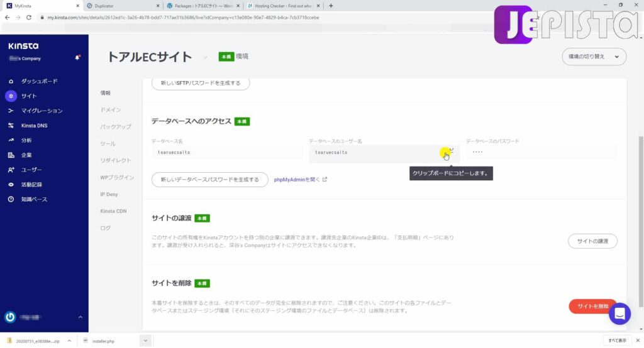Click the Kinsta DNS icon

[11, 126]
